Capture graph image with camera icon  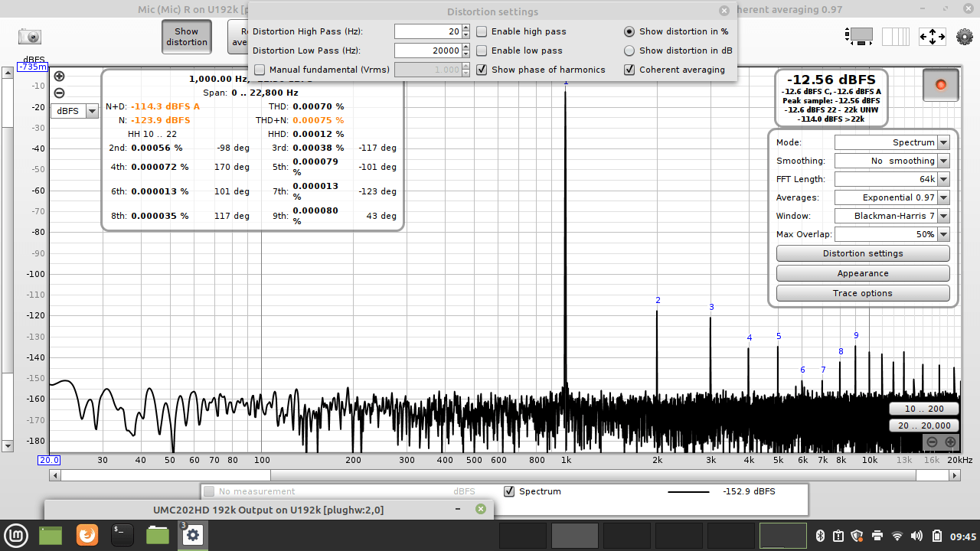[x=30, y=36]
